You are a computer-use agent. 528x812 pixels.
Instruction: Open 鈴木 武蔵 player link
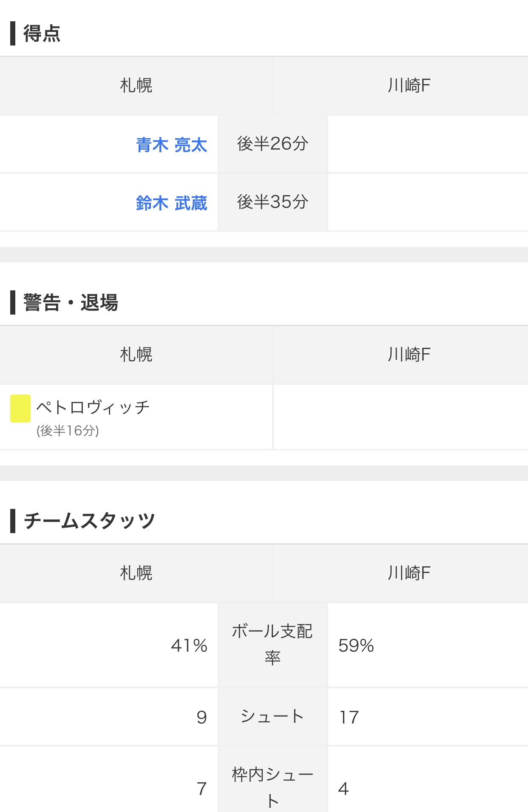click(x=171, y=203)
